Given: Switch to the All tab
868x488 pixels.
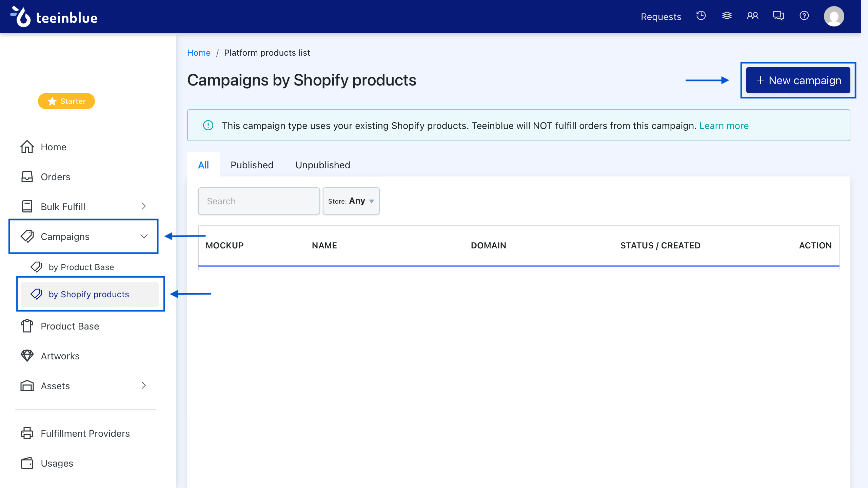Looking at the screenshot, I should [x=203, y=165].
